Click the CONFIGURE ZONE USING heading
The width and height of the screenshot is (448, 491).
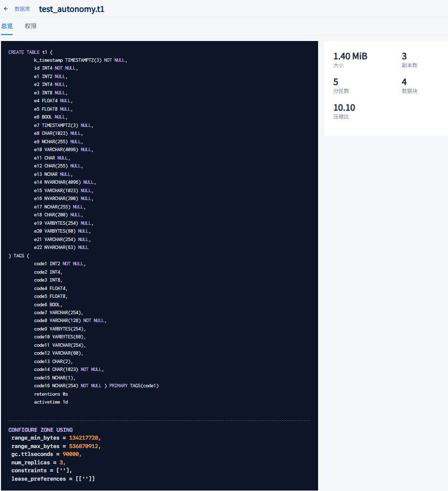tap(41, 430)
